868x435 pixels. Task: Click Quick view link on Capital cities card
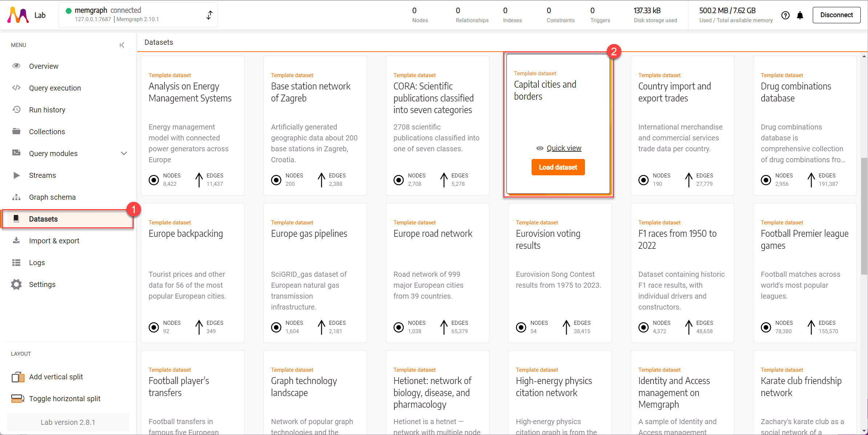564,148
